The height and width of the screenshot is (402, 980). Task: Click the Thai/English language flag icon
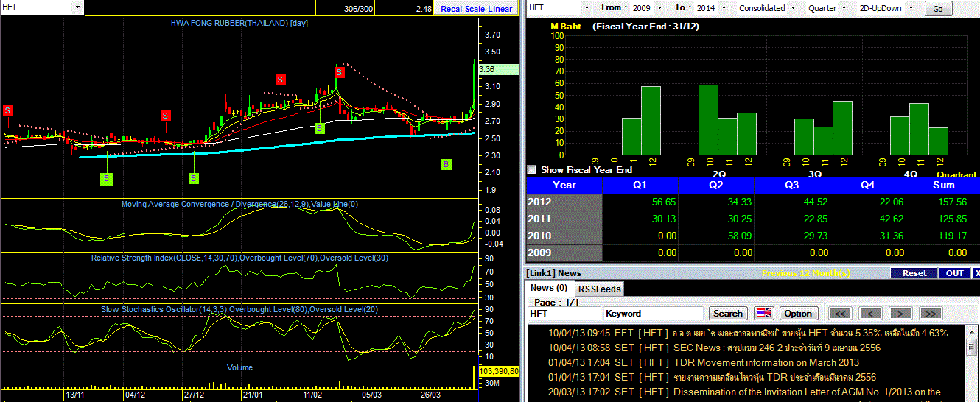pos(764,313)
